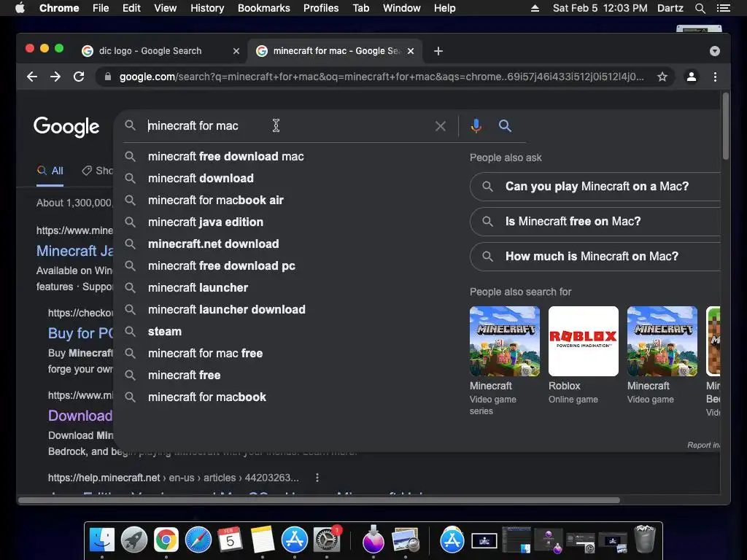
Task: Open Control Center list icon in menu bar
Action: pyautogui.click(x=723, y=8)
